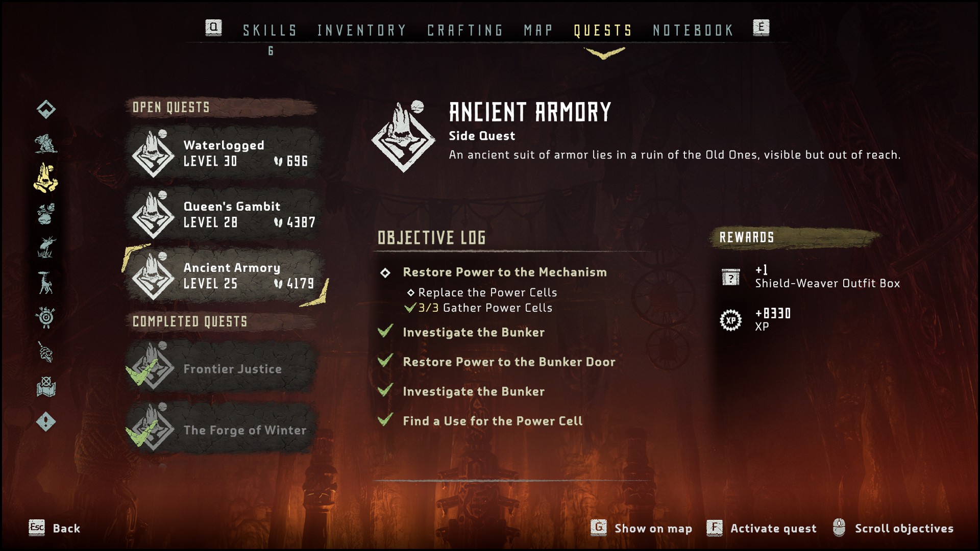Click the Restore Power to Bunker Door checkmark
Viewport: 980px width, 551px height.
[385, 361]
